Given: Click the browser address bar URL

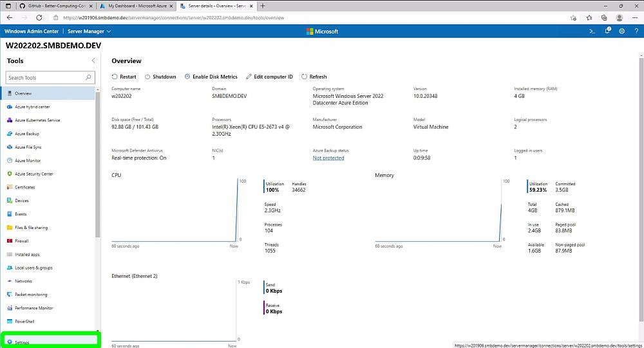Looking at the screenshot, I should 173,17.
